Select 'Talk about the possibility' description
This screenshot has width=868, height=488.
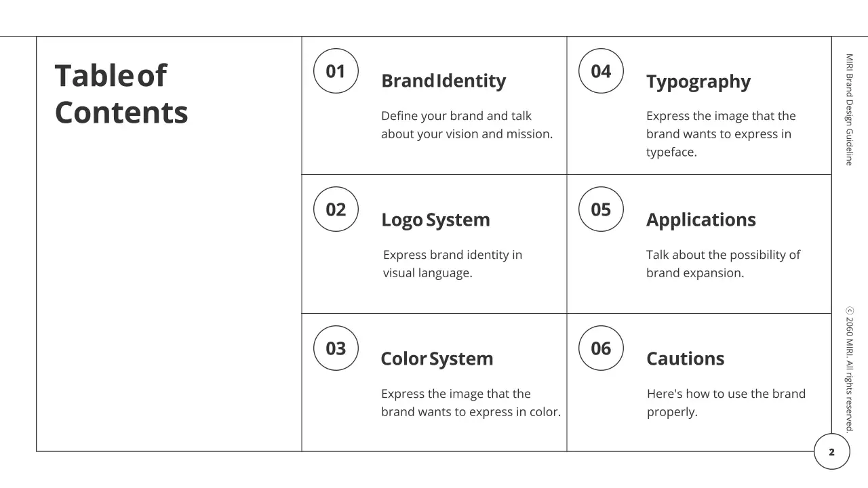(723, 264)
